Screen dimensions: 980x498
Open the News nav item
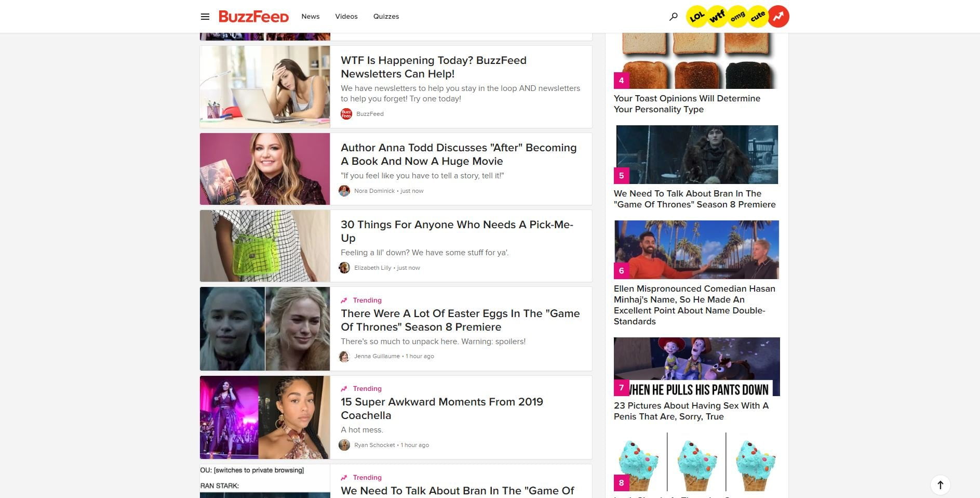click(311, 17)
